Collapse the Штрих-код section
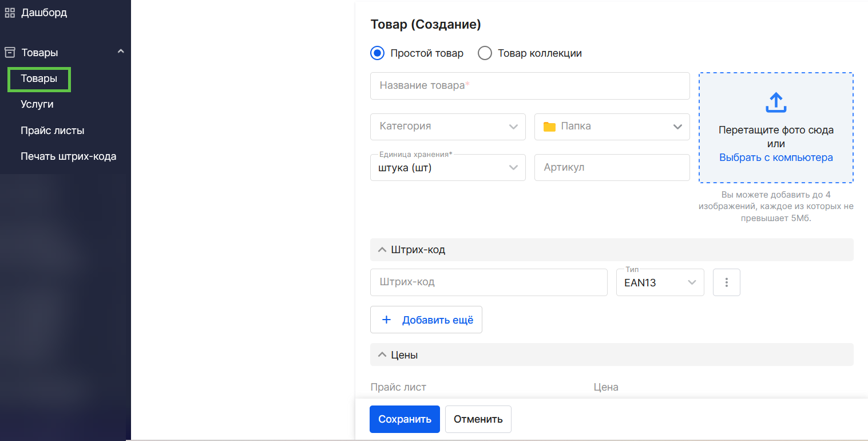The height and width of the screenshot is (441, 868). (382, 250)
